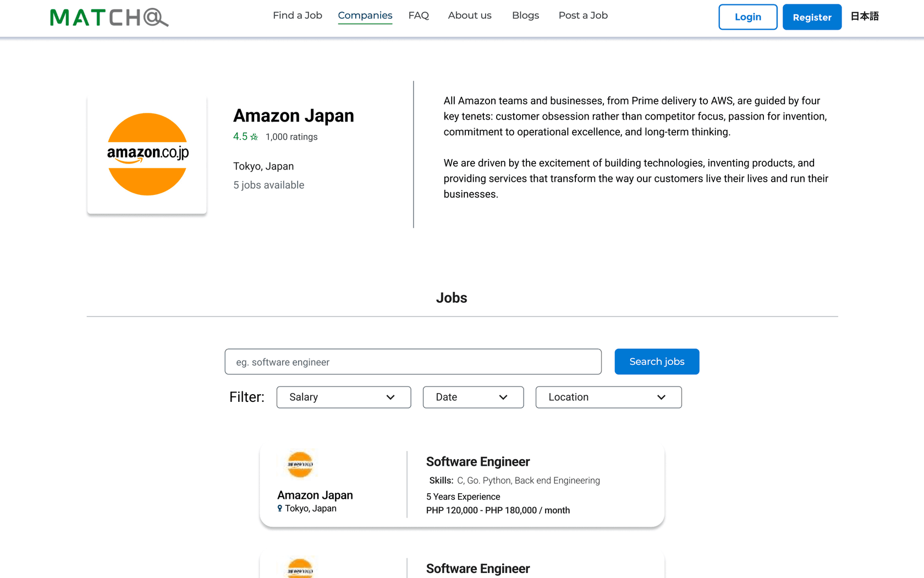
Task: Click the Amazon Japan company logo
Action: 147,154
